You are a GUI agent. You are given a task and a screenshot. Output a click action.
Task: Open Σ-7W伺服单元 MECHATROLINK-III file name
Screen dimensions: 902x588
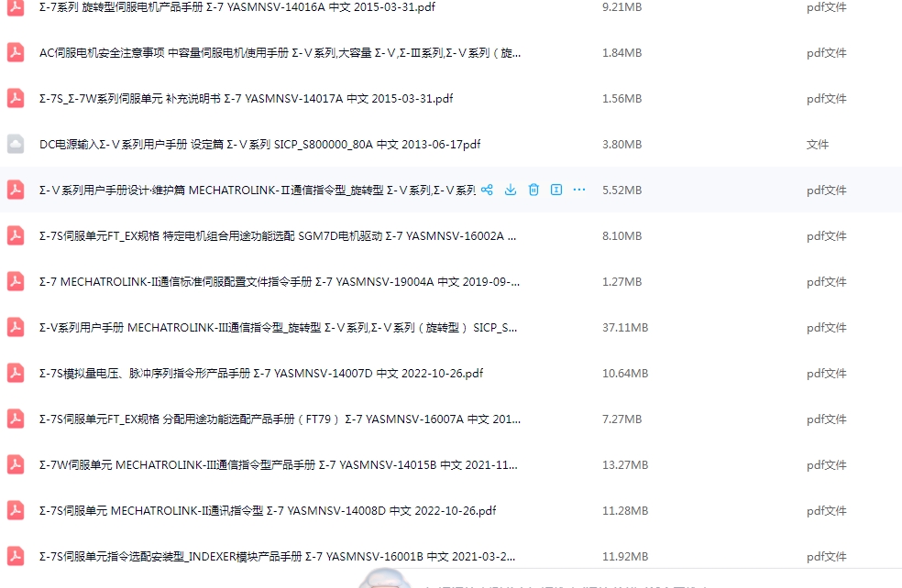(x=279, y=465)
